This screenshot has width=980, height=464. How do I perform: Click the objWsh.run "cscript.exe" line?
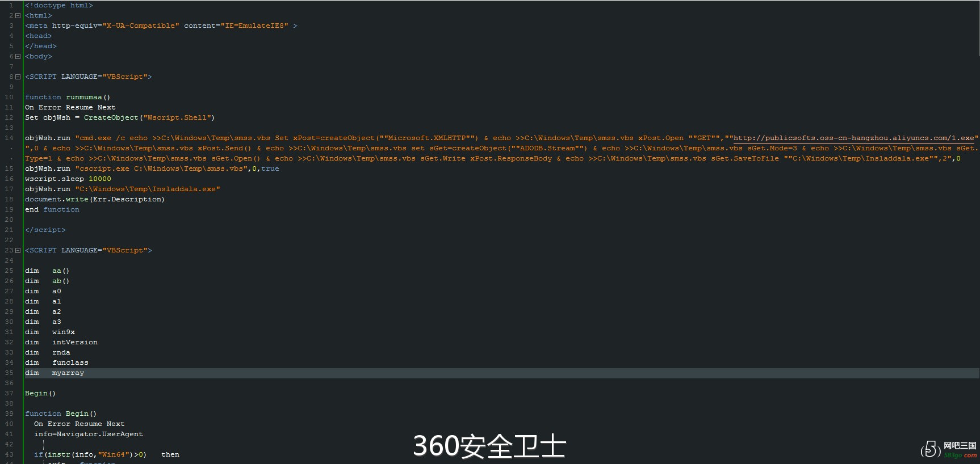(152, 168)
